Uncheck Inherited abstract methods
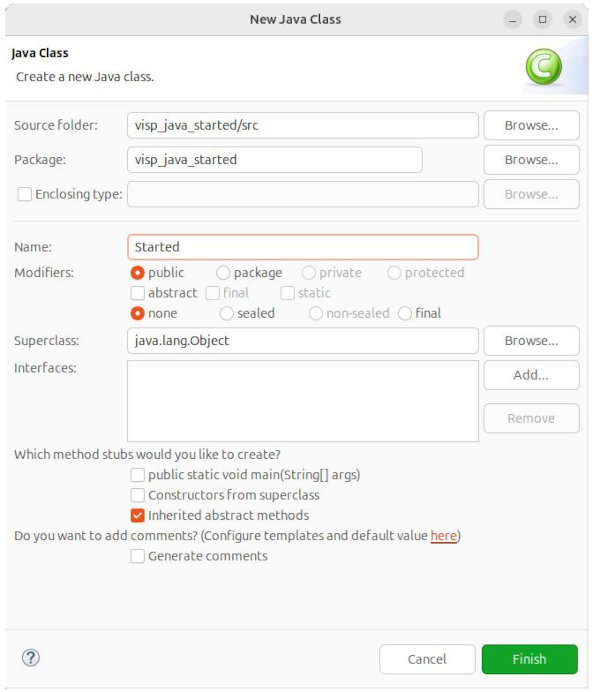This screenshot has width=600, height=692. [x=138, y=515]
